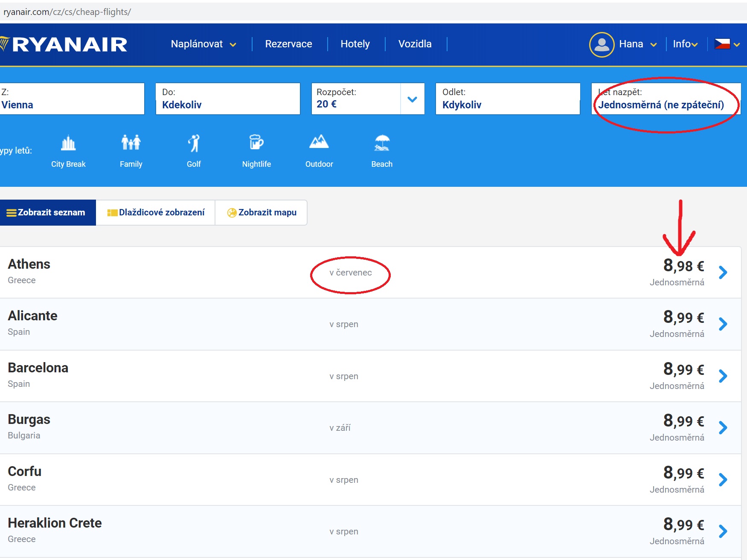Viewport: 747px width, 560px height.
Task: Select the City Break flight type icon
Action: point(68,143)
